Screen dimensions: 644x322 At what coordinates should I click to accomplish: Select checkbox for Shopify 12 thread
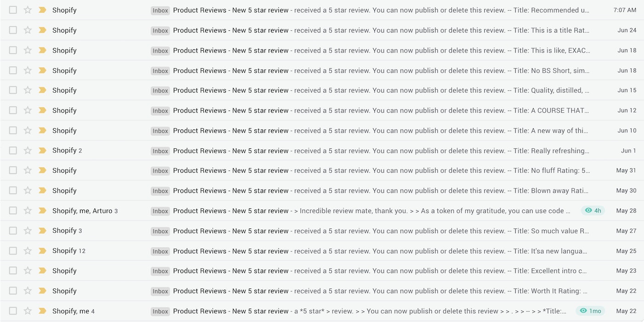point(13,251)
